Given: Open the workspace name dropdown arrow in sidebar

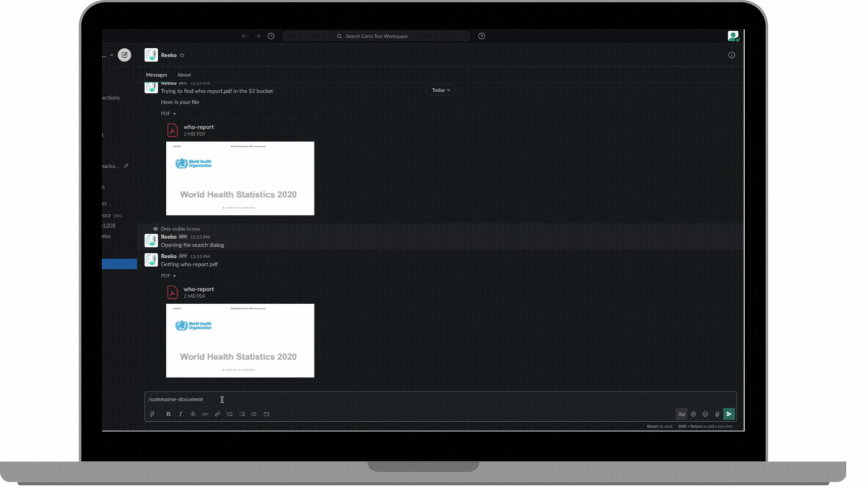Looking at the screenshot, I should [112, 55].
